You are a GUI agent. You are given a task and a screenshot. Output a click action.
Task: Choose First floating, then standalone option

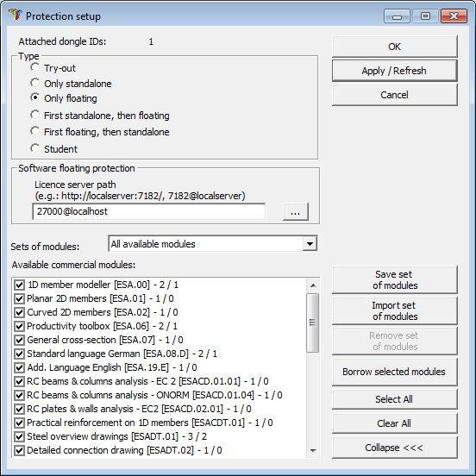coord(34,131)
